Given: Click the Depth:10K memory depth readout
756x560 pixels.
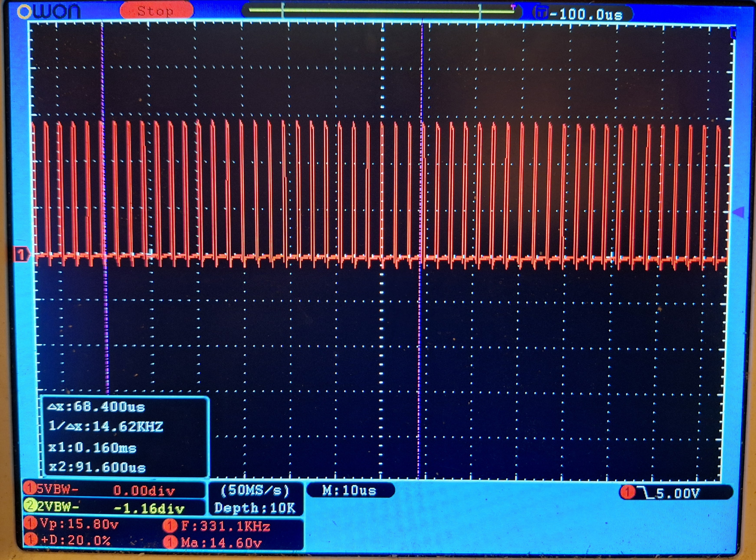Looking at the screenshot, I should point(255,508).
